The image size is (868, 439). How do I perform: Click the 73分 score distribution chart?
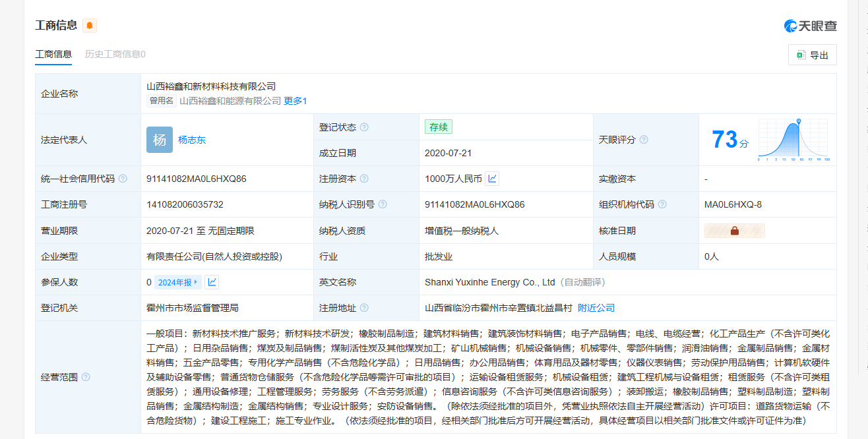pos(793,140)
